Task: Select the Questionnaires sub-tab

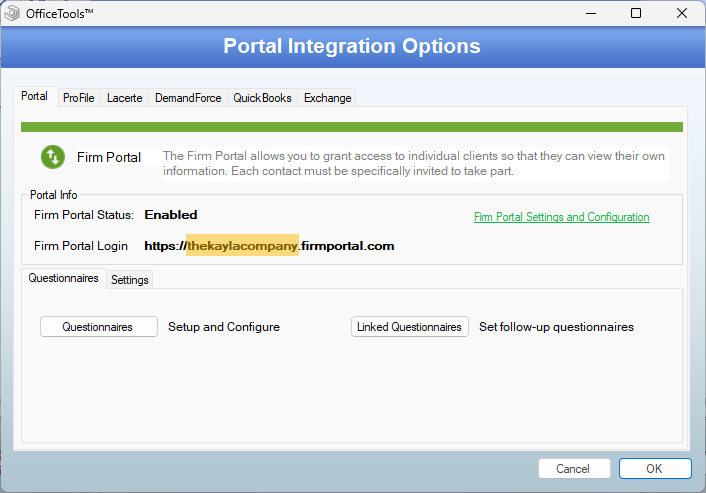Action: tap(63, 278)
